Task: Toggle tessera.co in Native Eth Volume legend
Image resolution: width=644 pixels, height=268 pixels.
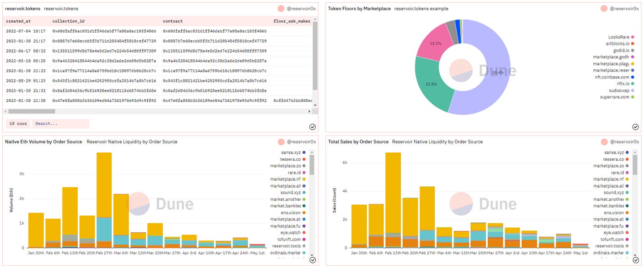Action: (x=294, y=159)
